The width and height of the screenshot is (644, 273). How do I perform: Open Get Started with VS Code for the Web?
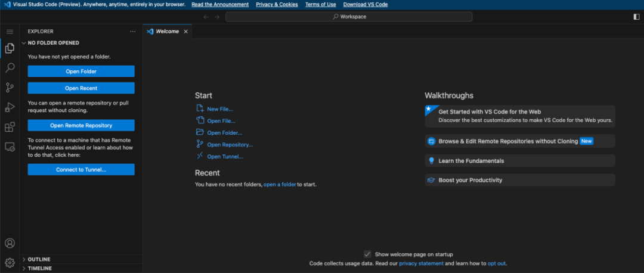point(520,116)
